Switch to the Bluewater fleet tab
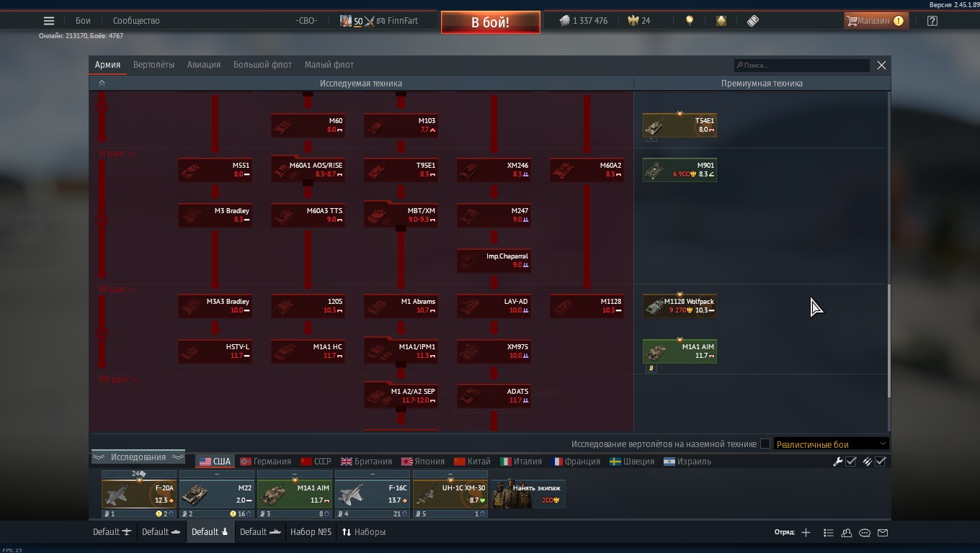This screenshot has width=980, height=553. click(x=262, y=65)
